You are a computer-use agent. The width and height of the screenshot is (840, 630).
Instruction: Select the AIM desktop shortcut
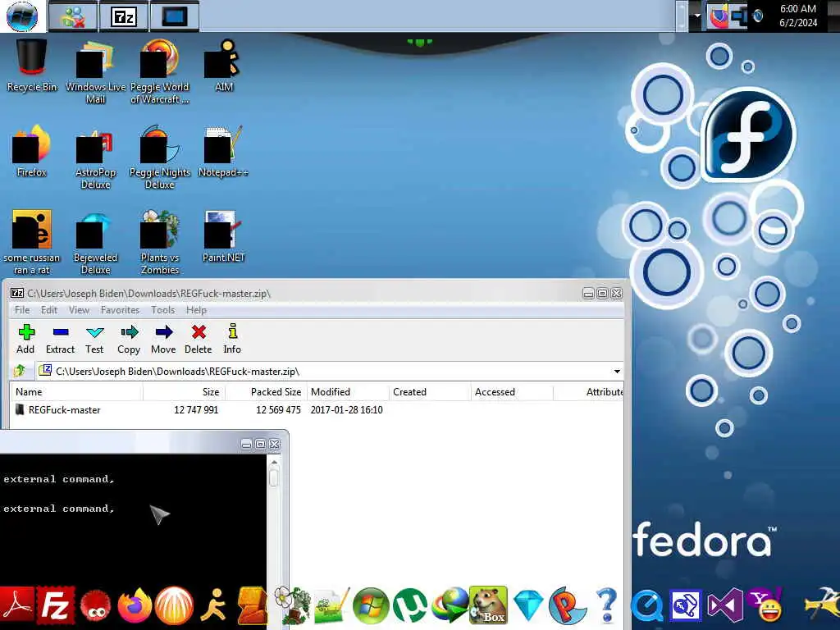[224, 66]
